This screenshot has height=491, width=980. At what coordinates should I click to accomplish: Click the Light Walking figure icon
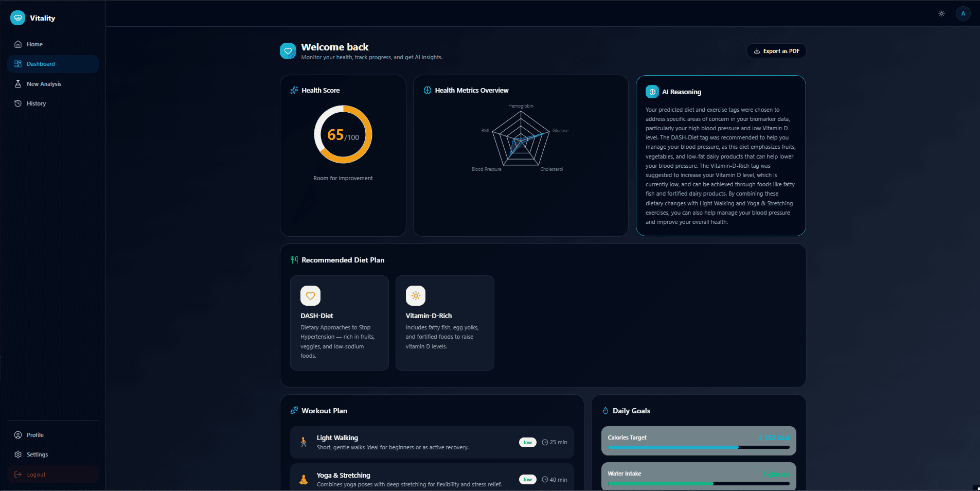pyautogui.click(x=304, y=442)
